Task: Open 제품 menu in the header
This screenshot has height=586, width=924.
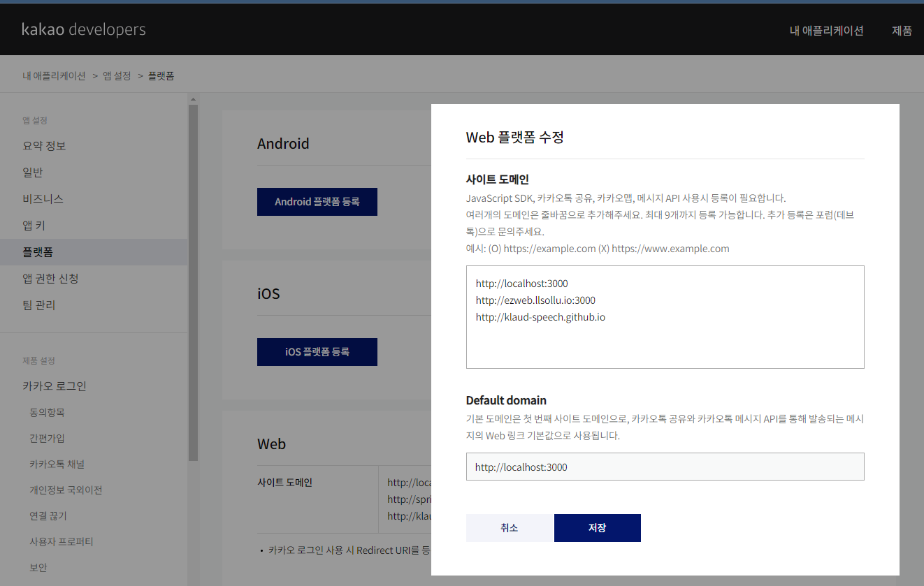Action: [x=902, y=31]
